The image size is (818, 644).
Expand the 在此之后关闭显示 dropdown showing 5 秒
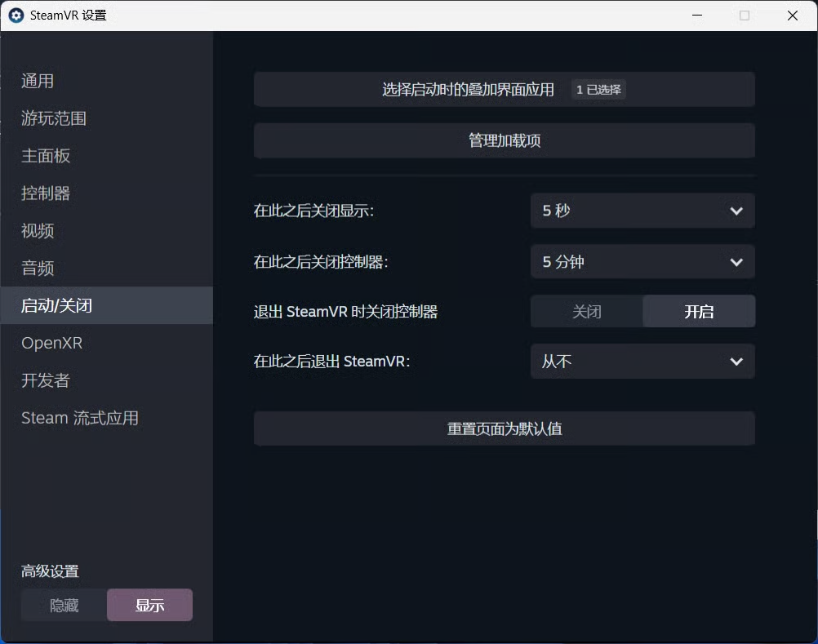(642, 211)
